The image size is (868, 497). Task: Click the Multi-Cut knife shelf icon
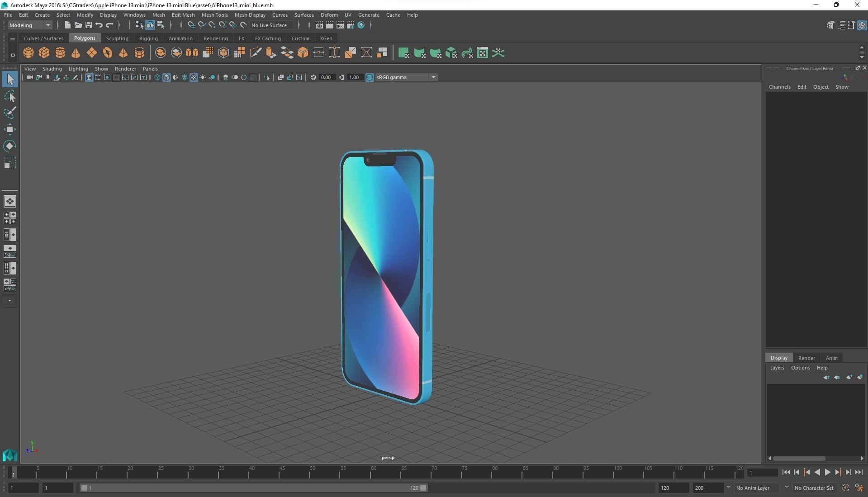(x=255, y=53)
